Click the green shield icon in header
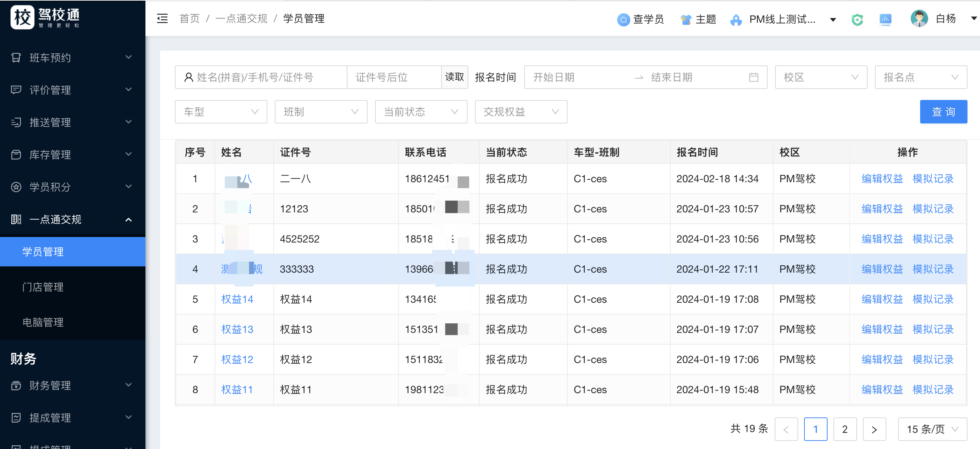This screenshot has width=980, height=449. click(x=857, y=19)
